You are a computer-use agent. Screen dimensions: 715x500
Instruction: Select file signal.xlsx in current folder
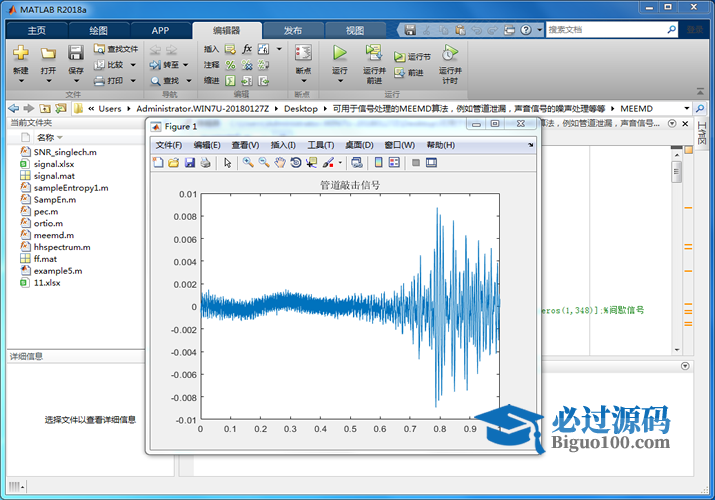(x=53, y=164)
